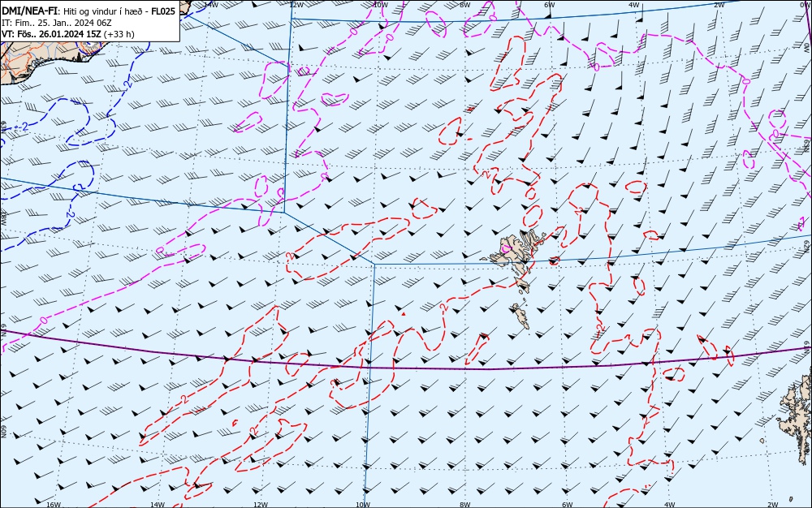Screen dimensions: 812x508
Task: Click the 'FL025' flight level label
Action: click(x=163, y=11)
